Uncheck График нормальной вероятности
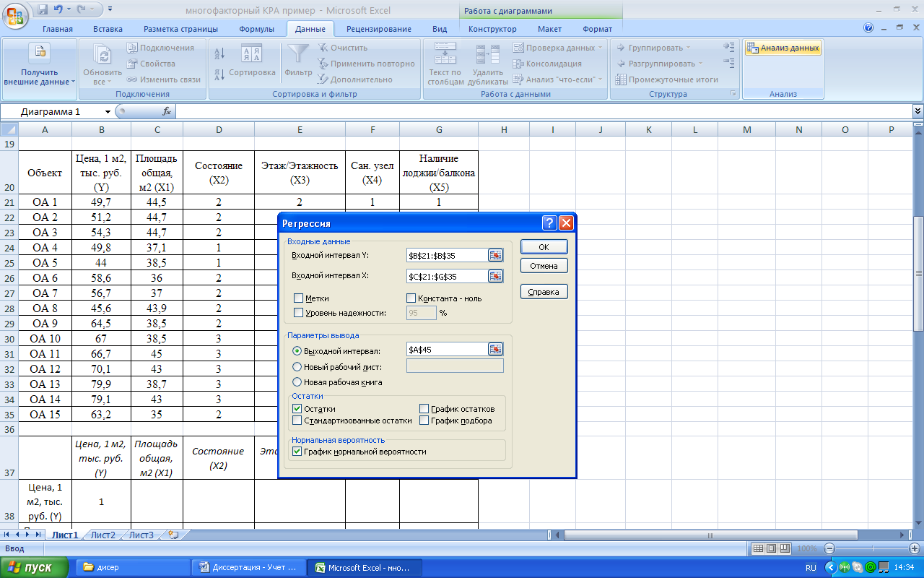Viewport: 924px width, 578px height. 297,452
